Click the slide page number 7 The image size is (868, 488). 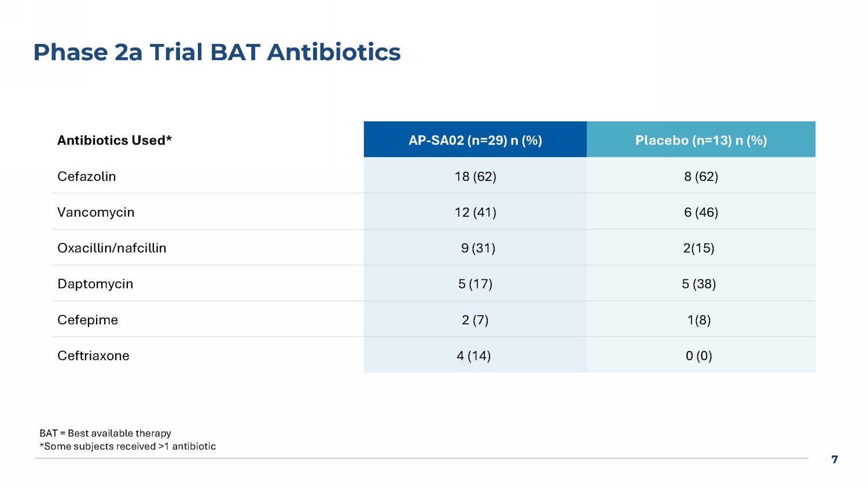(834, 460)
